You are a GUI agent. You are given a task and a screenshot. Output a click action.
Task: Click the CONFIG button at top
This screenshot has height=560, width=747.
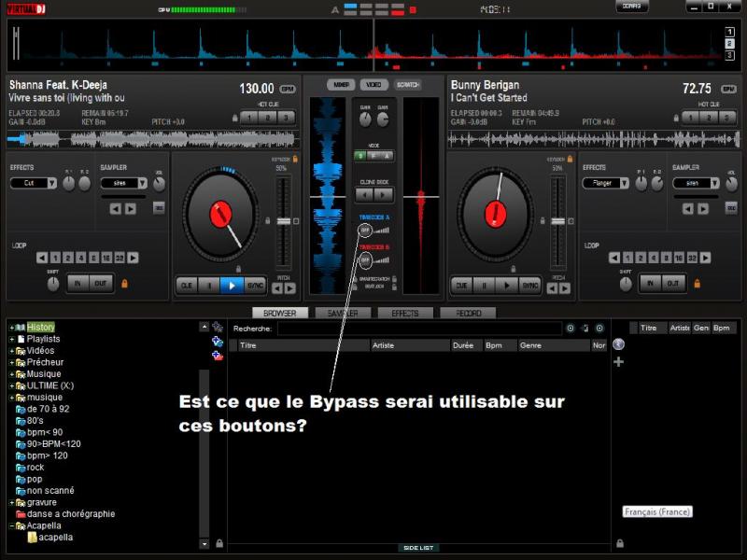[x=631, y=7]
